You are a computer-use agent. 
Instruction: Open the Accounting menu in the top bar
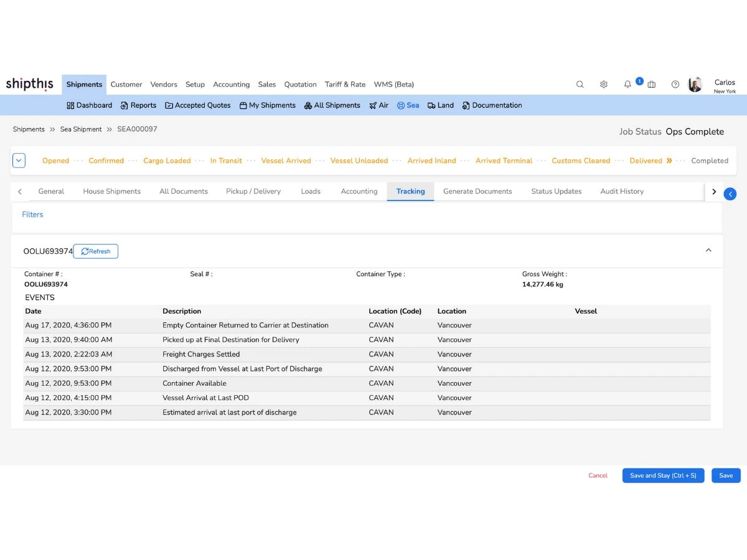point(231,84)
